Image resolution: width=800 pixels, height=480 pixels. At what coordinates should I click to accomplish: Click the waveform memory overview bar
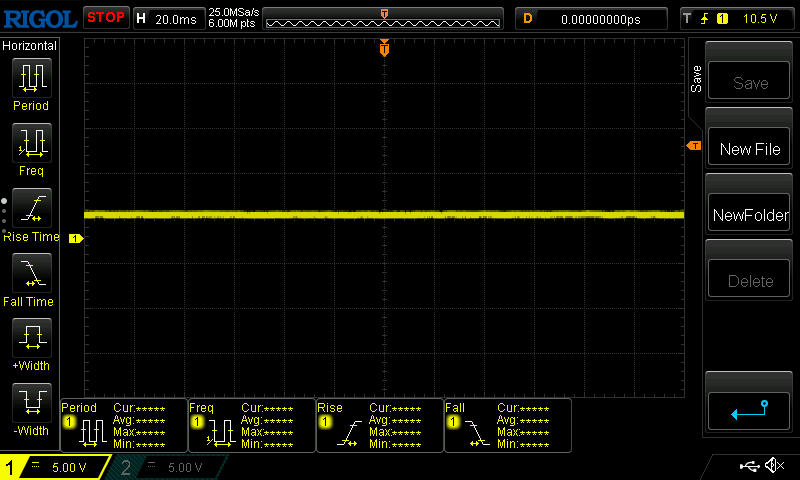(x=383, y=19)
